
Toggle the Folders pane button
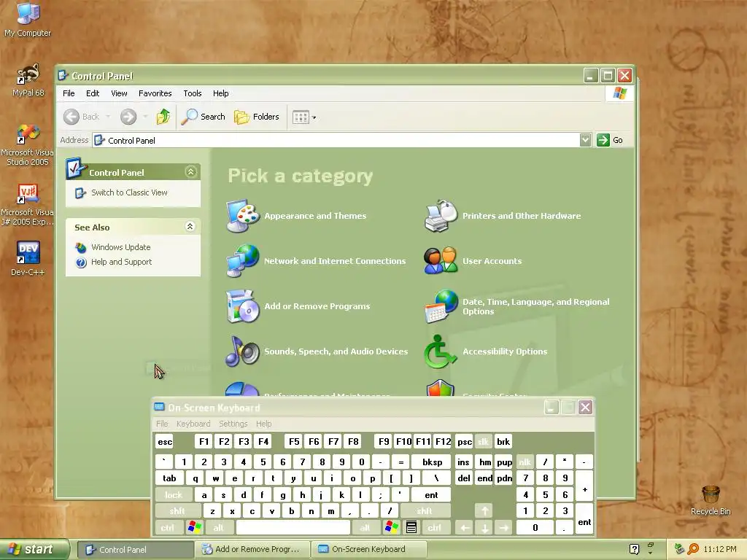click(257, 117)
